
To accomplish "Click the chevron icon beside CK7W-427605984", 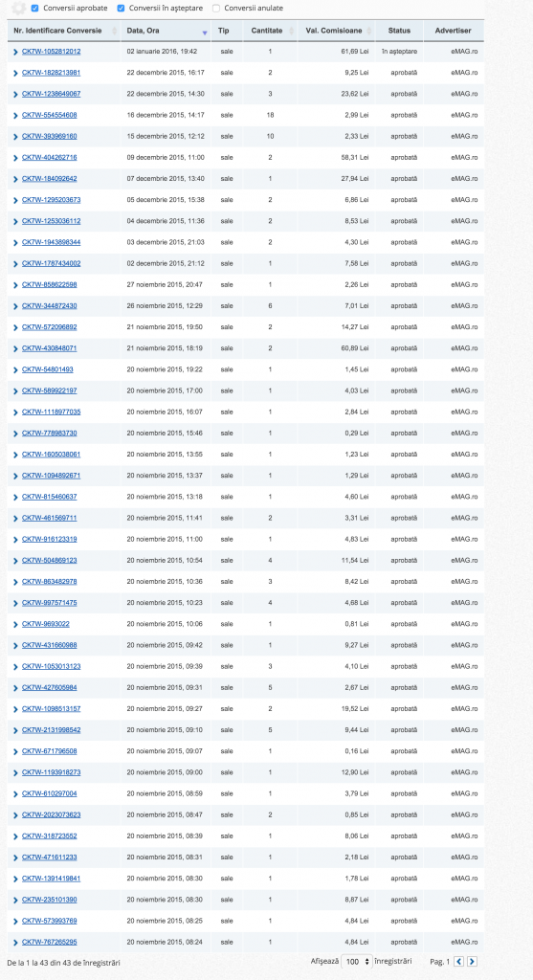I will [15, 687].
